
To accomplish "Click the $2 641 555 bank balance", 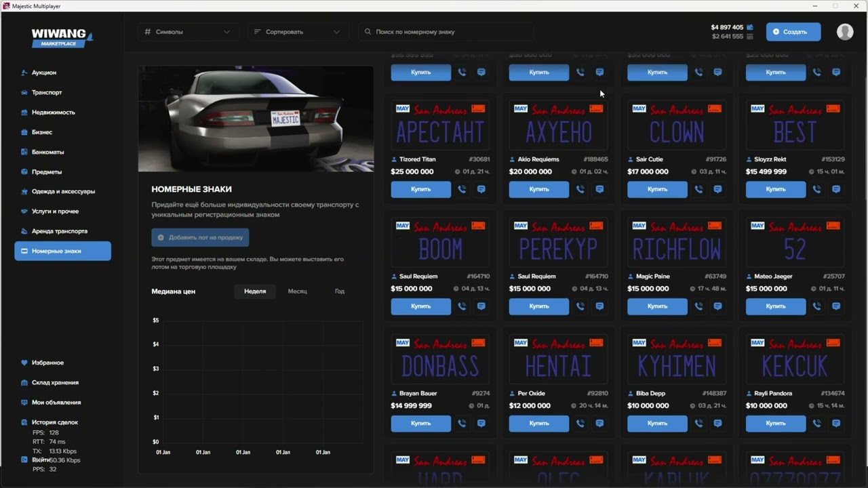I will coord(728,37).
